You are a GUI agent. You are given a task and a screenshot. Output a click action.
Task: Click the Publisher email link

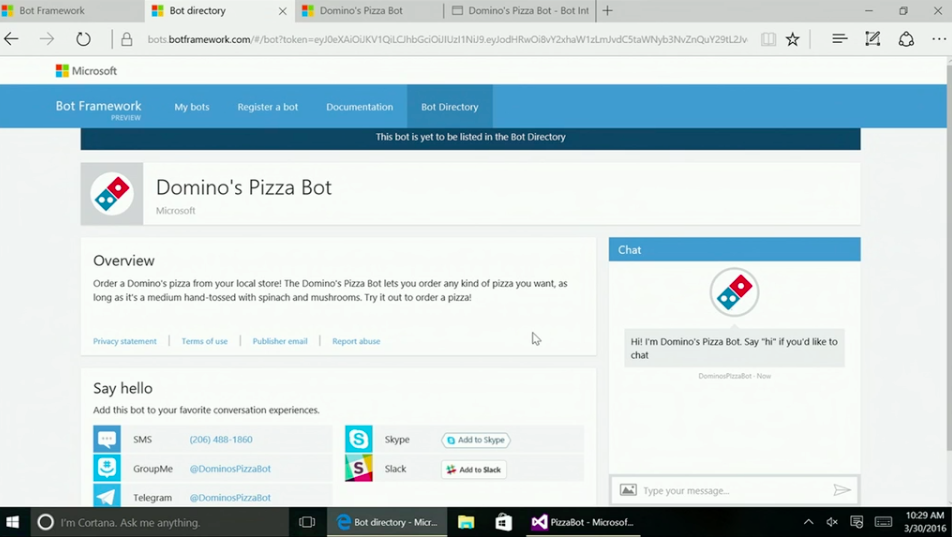pyautogui.click(x=280, y=341)
